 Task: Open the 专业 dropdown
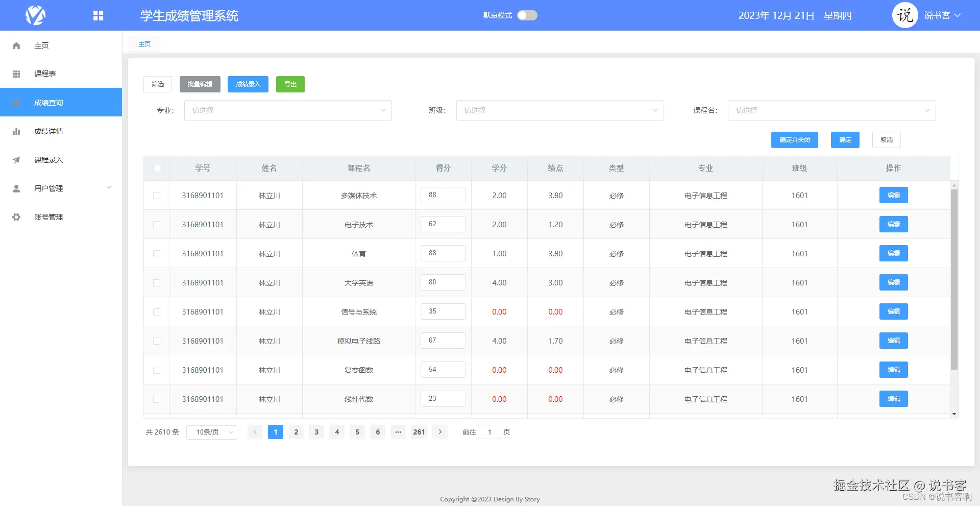[288, 110]
